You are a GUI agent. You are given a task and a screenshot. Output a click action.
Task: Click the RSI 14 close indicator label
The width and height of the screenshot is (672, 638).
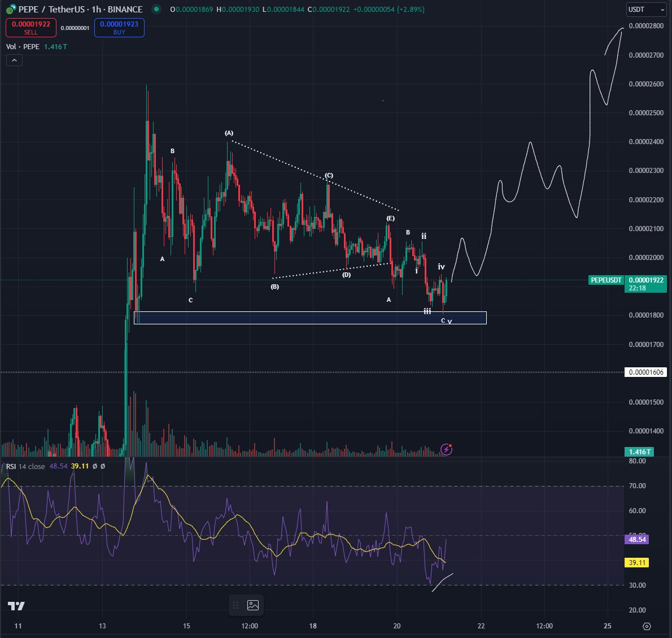[x=25, y=466]
